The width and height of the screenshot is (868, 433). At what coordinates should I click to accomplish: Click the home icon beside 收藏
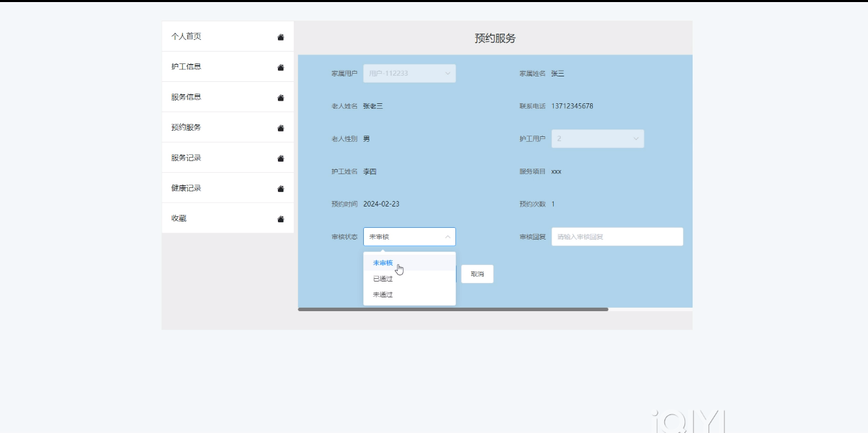click(281, 219)
